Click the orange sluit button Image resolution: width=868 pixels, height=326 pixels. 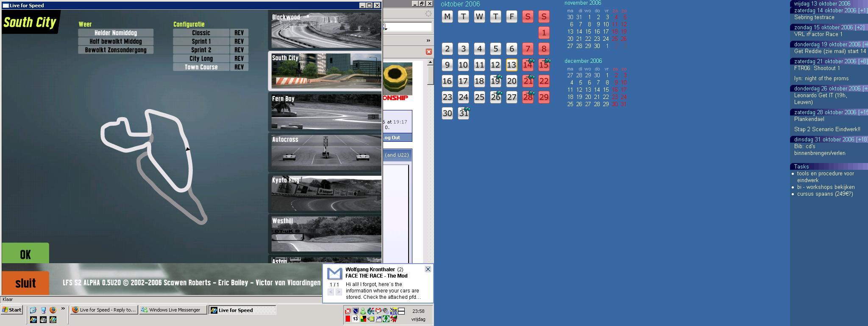25,283
